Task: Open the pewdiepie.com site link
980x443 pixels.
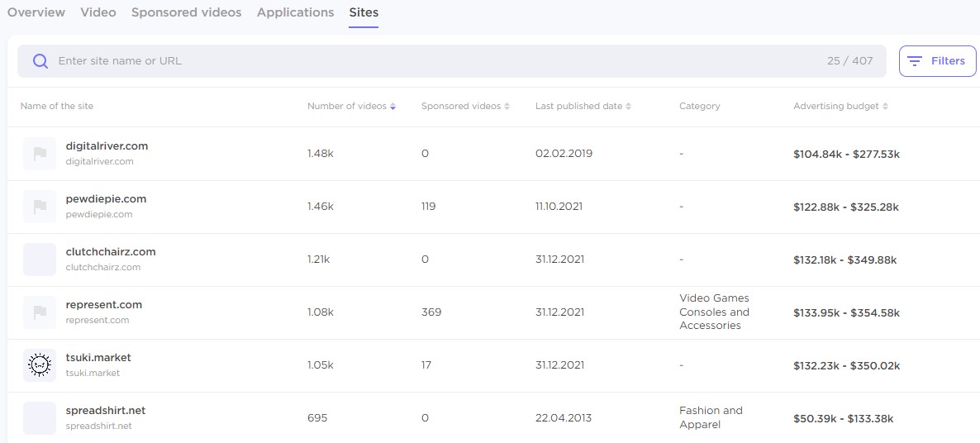Action: click(106, 199)
